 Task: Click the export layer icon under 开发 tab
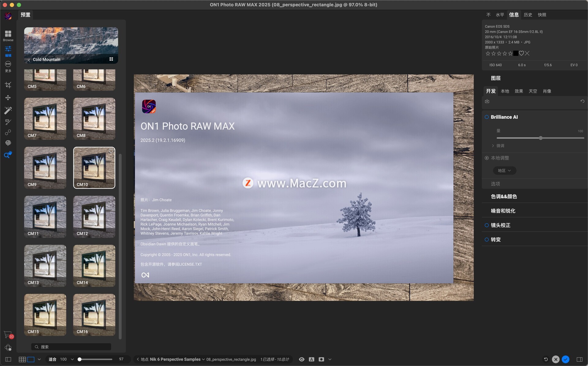(x=487, y=101)
